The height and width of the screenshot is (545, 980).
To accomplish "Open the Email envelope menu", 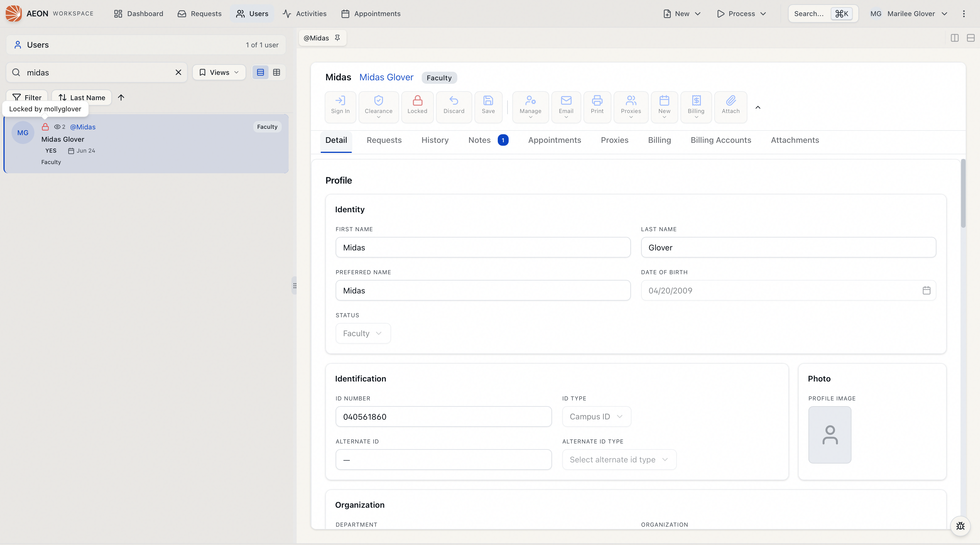I will pos(566,107).
